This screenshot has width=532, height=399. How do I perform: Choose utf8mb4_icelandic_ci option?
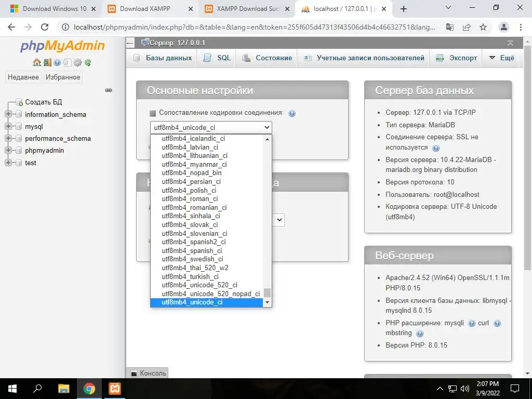[x=206, y=138]
